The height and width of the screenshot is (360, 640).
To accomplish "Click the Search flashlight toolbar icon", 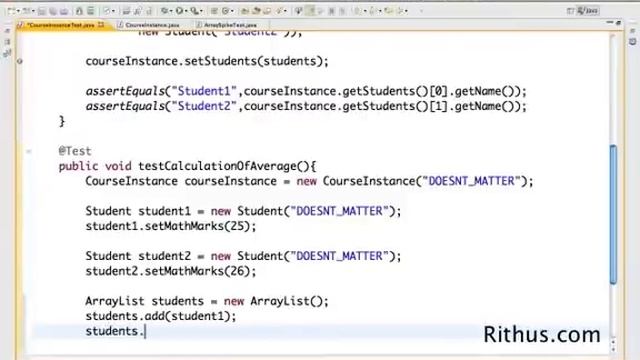I will [280, 11].
